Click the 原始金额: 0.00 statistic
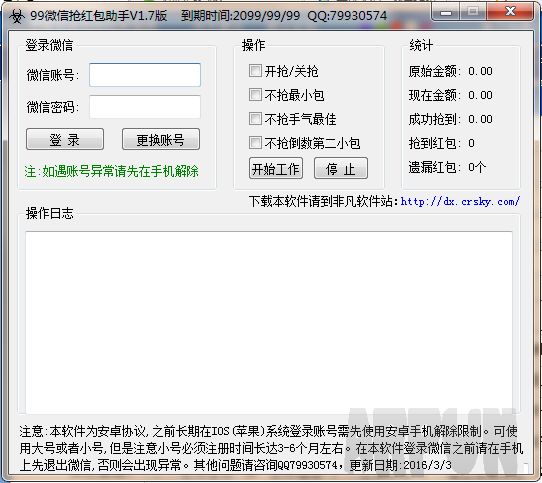 pyautogui.click(x=450, y=72)
